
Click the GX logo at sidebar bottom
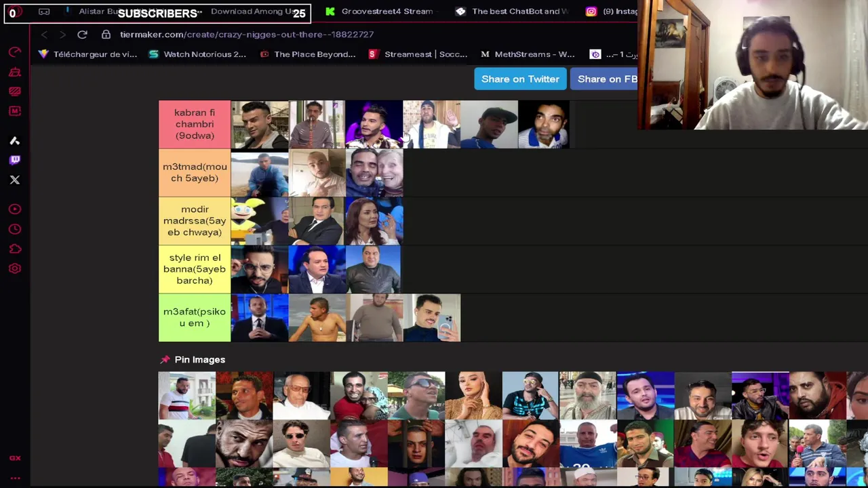pos(15,458)
